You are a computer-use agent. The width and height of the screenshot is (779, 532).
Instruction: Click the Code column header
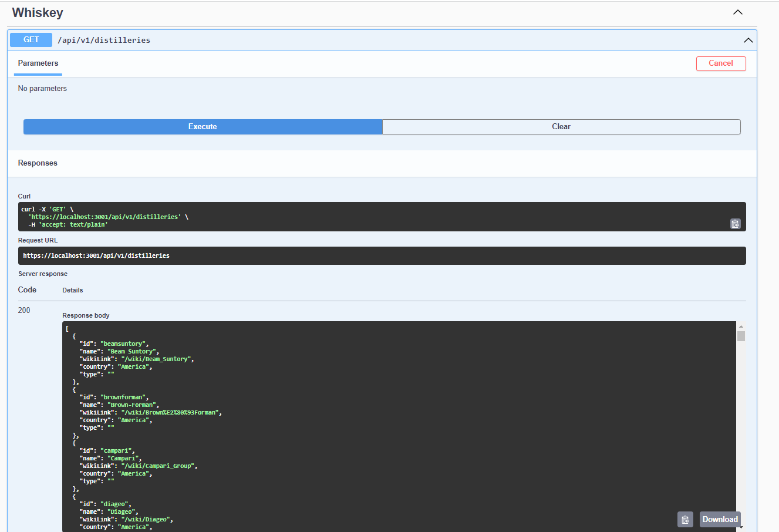click(x=27, y=290)
